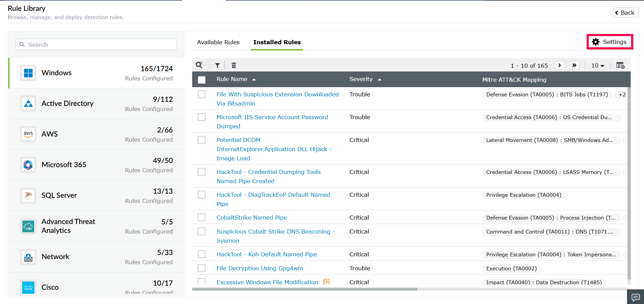Check the DiagTrackEoP Default Named Pipe rule

click(x=202, y=195)
